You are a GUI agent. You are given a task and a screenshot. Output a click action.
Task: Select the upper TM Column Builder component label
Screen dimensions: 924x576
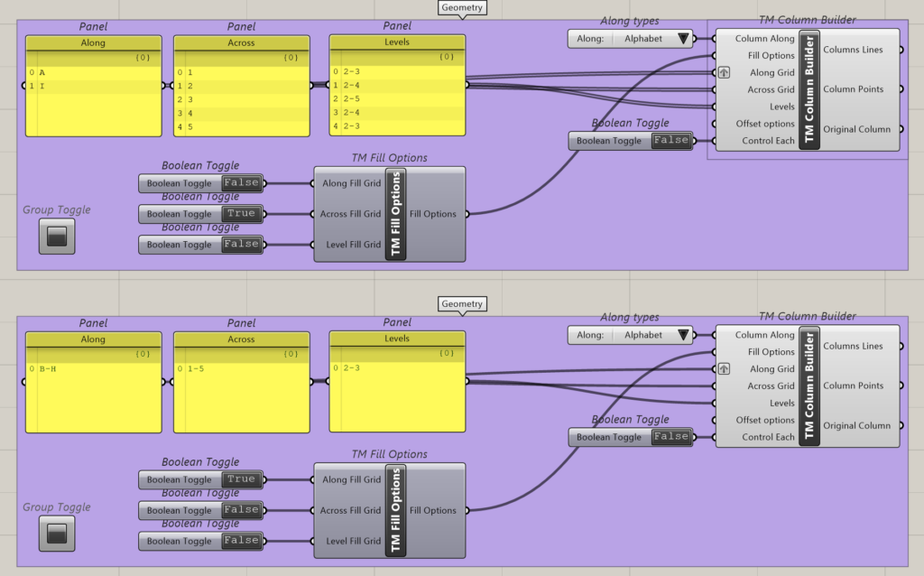(808, 88)
